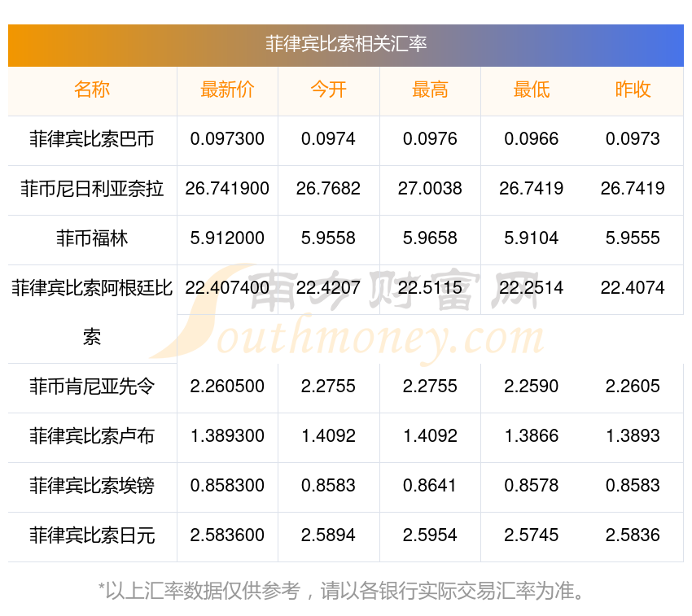This screenshot has height=616, width=692.
Task: Click the 今开 value 0.8583 for 埃镑
Action: (x=328, y=486)
